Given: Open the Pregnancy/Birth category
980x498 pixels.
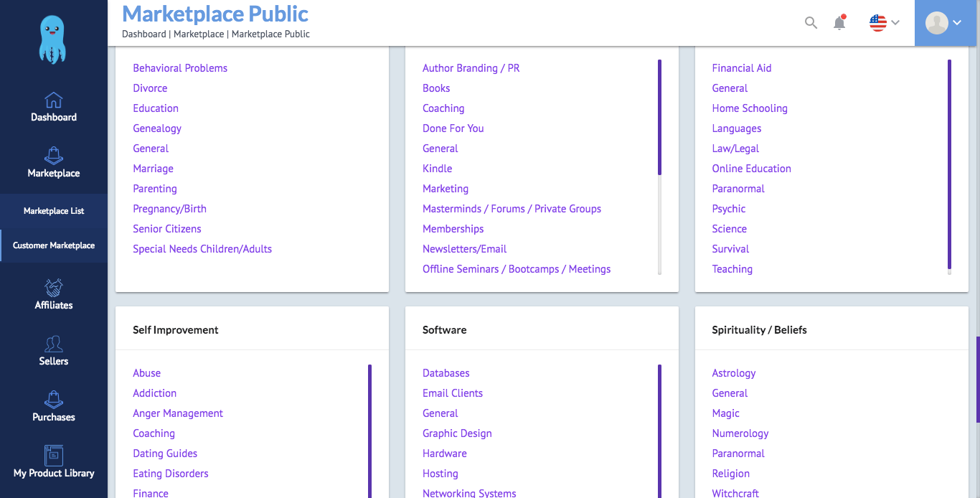Looking at the screenshot, I should (169, 209).
